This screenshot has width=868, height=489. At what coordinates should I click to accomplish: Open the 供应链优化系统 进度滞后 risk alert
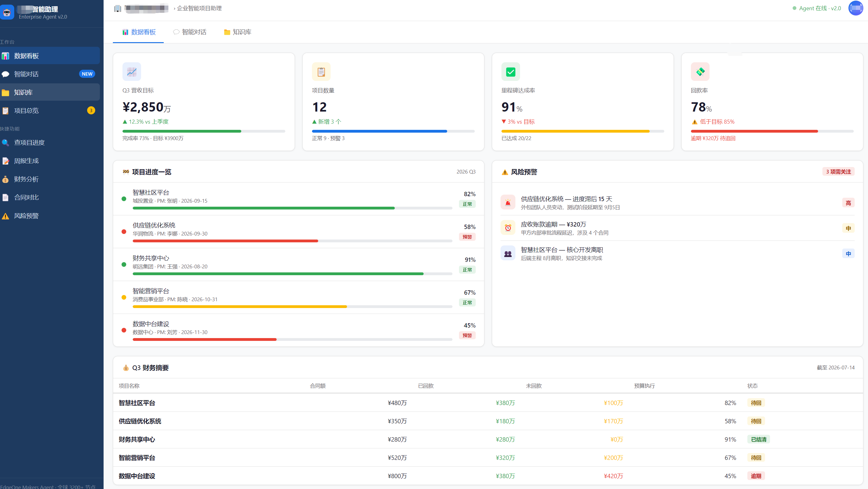pos(678,203)
